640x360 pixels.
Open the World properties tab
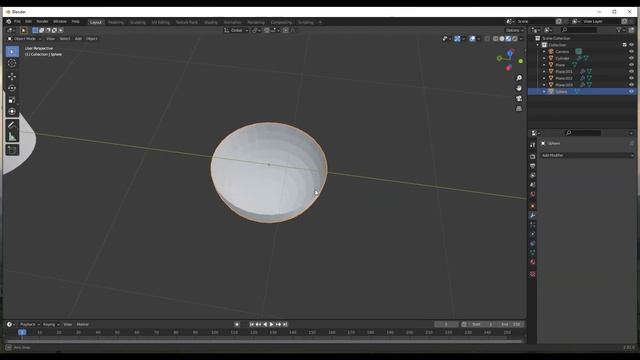click(532, 194)
